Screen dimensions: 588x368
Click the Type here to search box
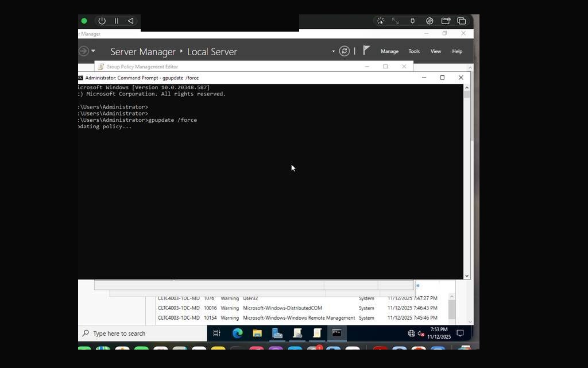pos(142,333)
